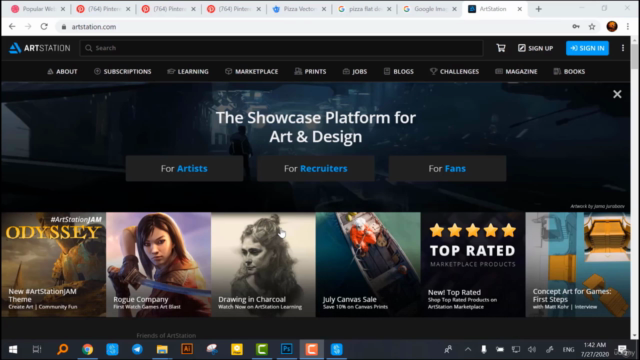Open Telegram from taskbar
This screenshot has width=640, height=360.
pos(137,349)
